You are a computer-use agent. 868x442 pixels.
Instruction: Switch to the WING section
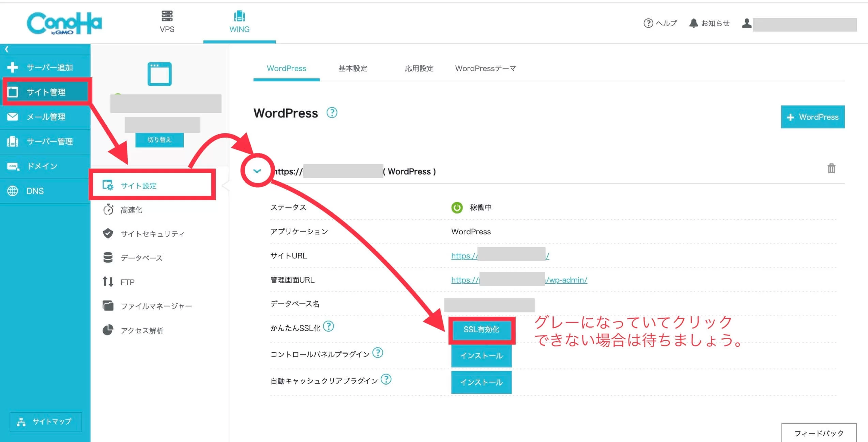pos(239,22)
